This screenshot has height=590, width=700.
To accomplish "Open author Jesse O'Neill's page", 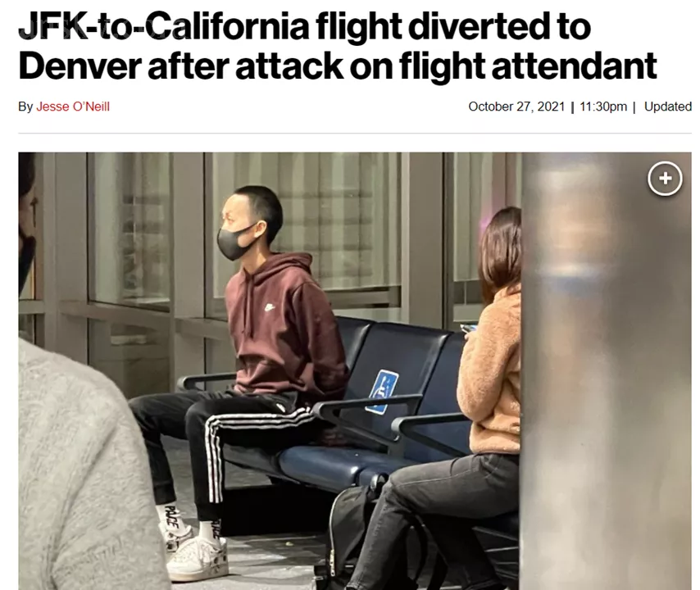I will 73,107.
